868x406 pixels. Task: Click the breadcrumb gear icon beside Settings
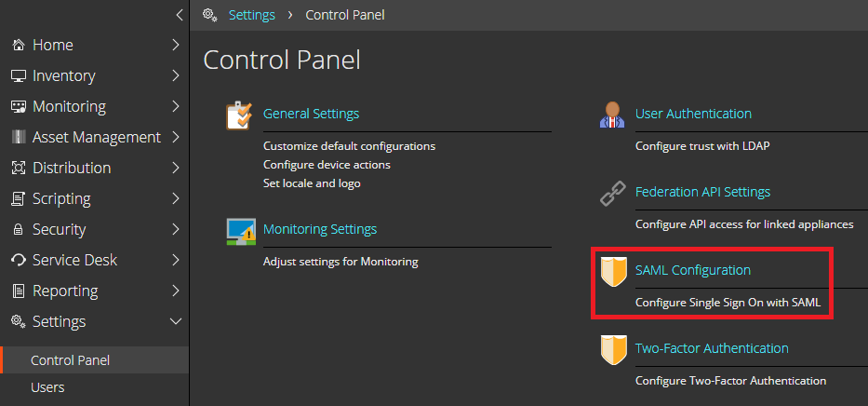pyautogui.click(x=210, y=14)
